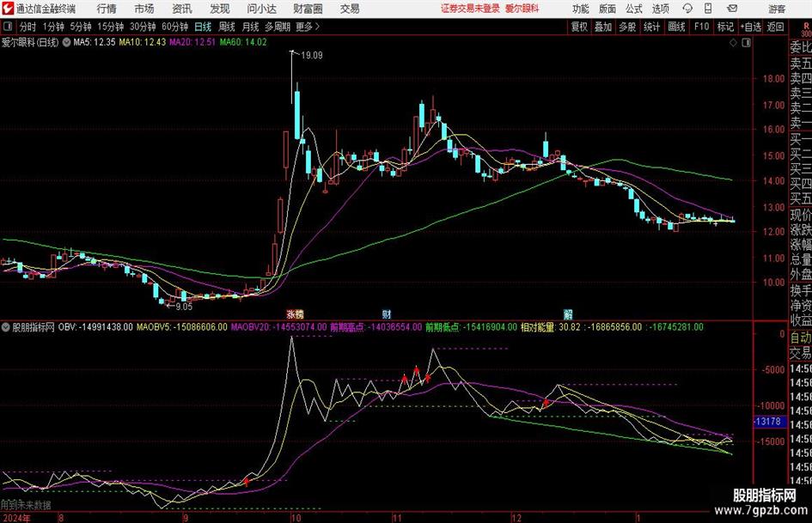This screenshot has width=812, height=523.
Task: Open the mail envelope icon
Action: pyautogui.click(x=732, y=9)
